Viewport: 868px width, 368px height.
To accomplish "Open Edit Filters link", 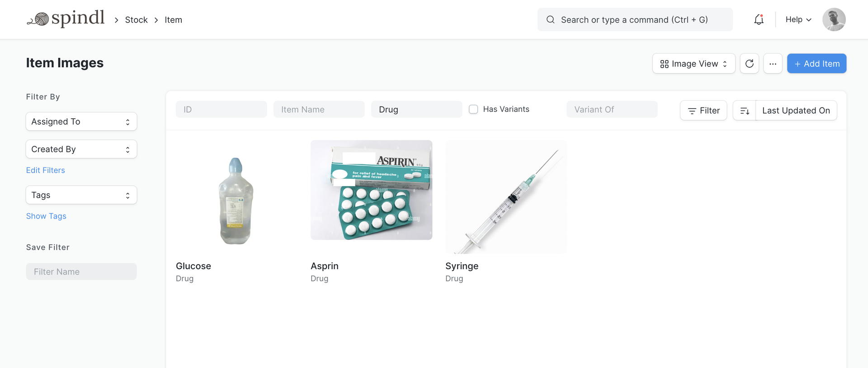I will (x=45, y=170).
